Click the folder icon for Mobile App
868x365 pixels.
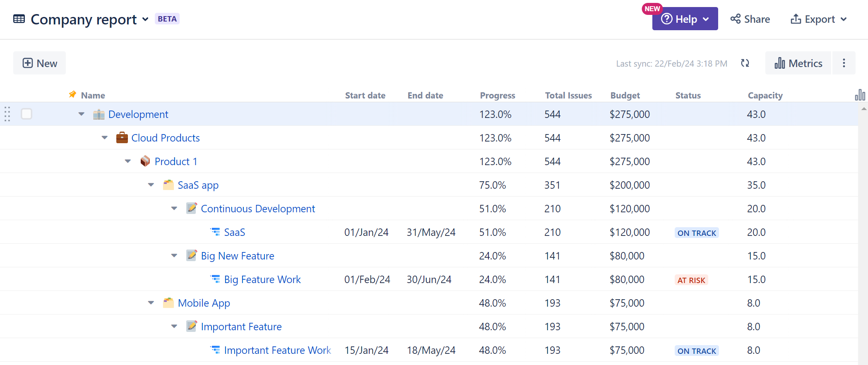pos(168,303)
